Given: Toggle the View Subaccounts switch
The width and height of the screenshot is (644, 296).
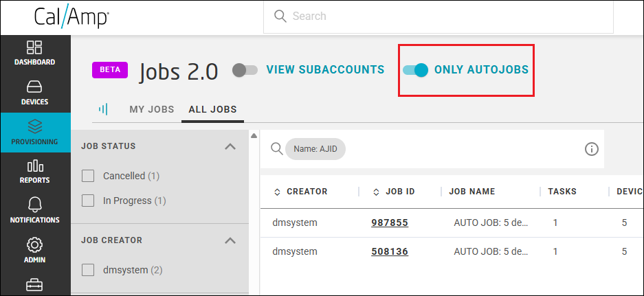Looking at the screenshot, I should (x=245, y=70).
